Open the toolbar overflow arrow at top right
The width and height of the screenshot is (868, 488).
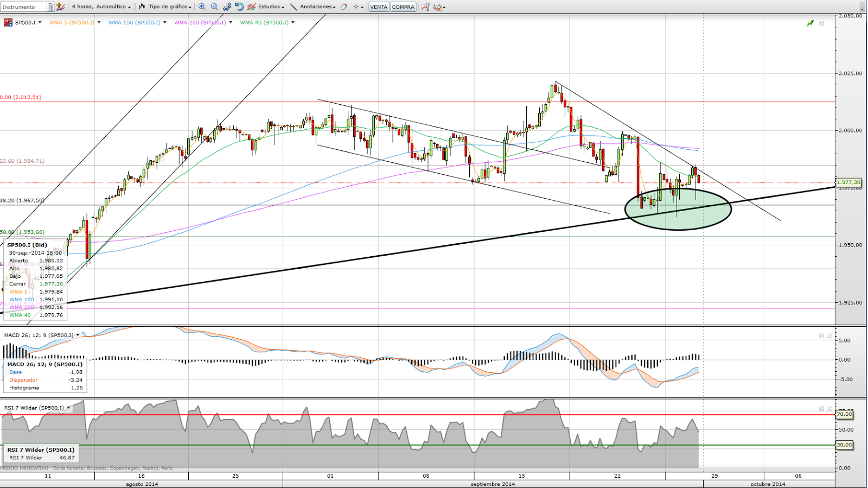pos(863,7)
